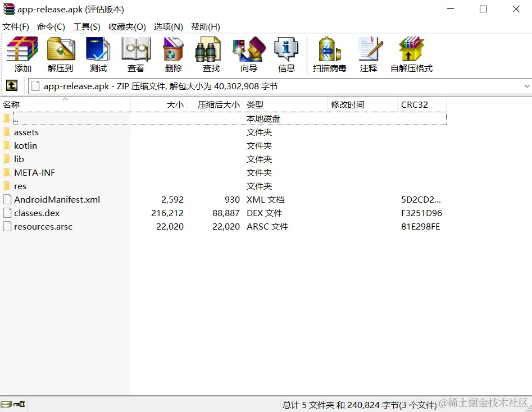Open the 选项(N) menu

[169, 27]
